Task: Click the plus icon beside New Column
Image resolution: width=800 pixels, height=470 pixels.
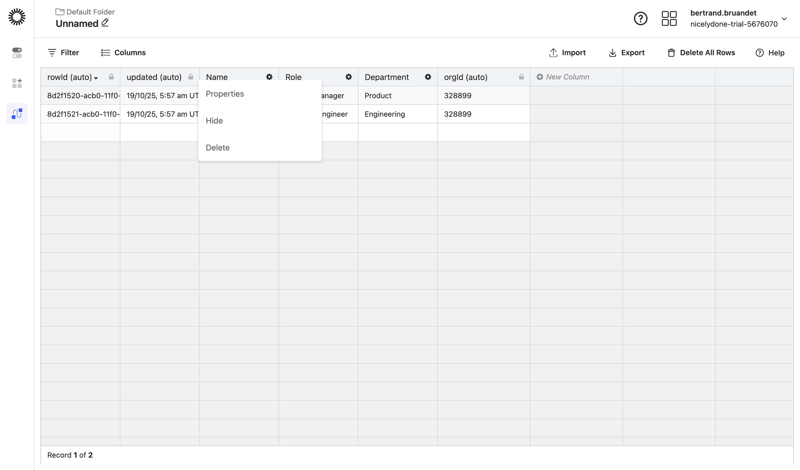Action: (x=540, y=77)
